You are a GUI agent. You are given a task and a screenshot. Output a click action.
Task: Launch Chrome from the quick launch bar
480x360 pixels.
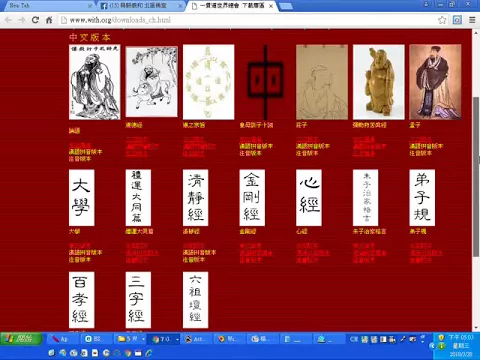click(127, 352)
